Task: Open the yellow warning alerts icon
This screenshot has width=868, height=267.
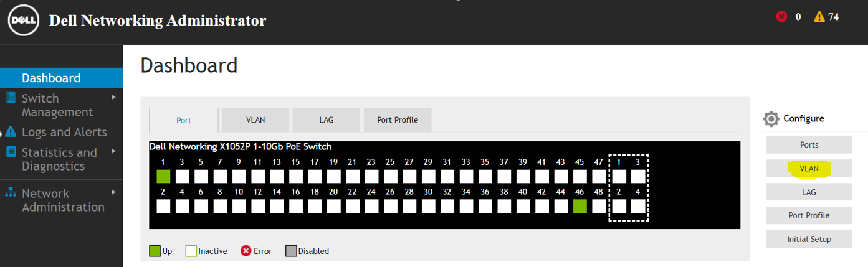Action: pyautogui.click(x=819, y=17)
